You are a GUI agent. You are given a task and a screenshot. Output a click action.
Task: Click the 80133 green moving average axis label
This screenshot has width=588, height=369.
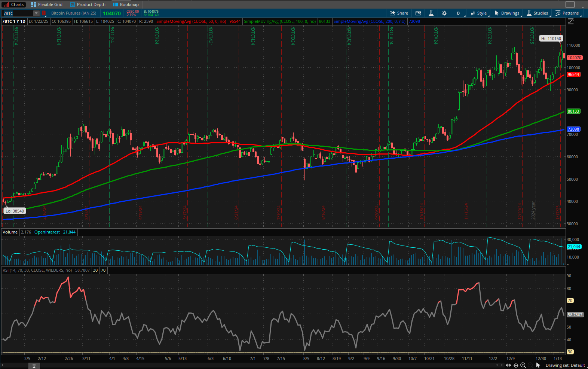pyautogui.click(x=573, y=111)
